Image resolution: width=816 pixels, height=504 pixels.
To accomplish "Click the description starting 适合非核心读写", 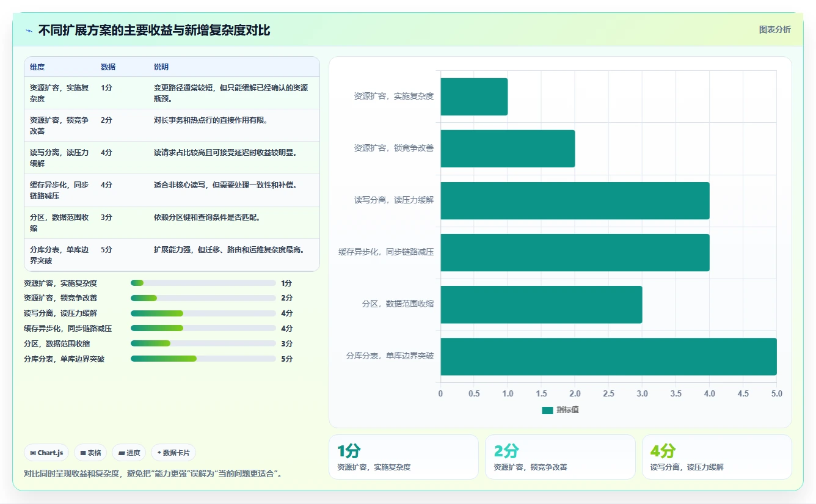I will (225, 185).
